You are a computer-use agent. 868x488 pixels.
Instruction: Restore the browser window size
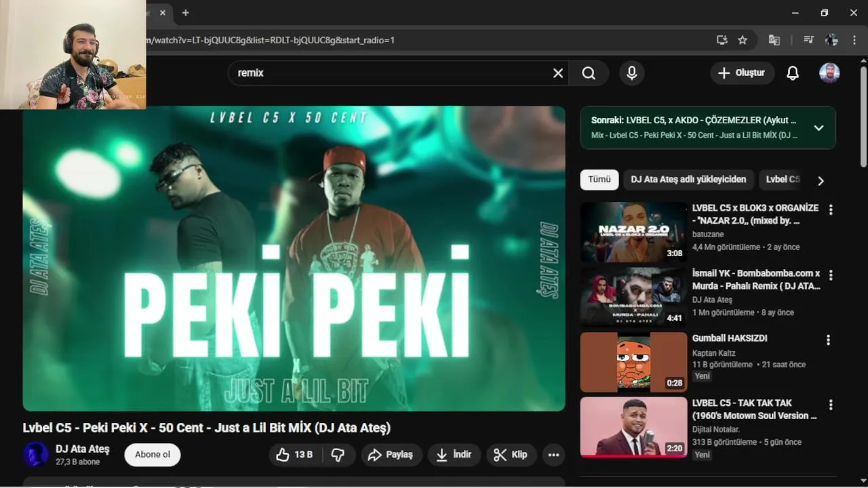click(825, 13)
